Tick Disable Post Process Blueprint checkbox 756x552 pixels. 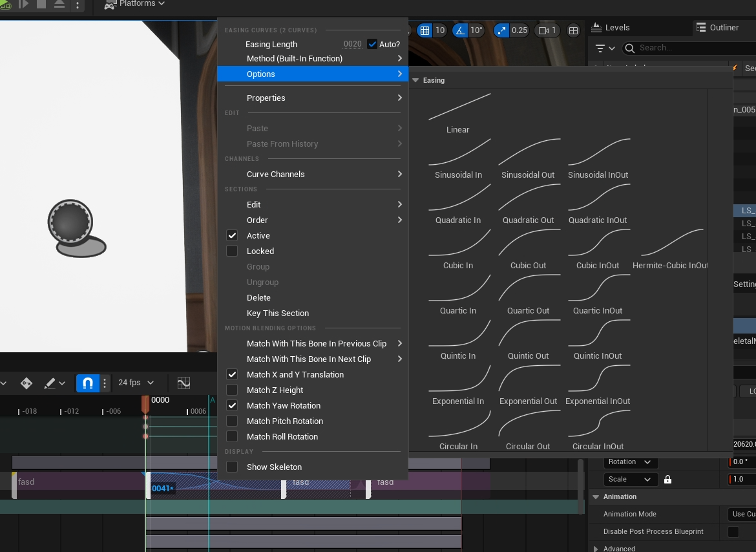click(733, 531)
